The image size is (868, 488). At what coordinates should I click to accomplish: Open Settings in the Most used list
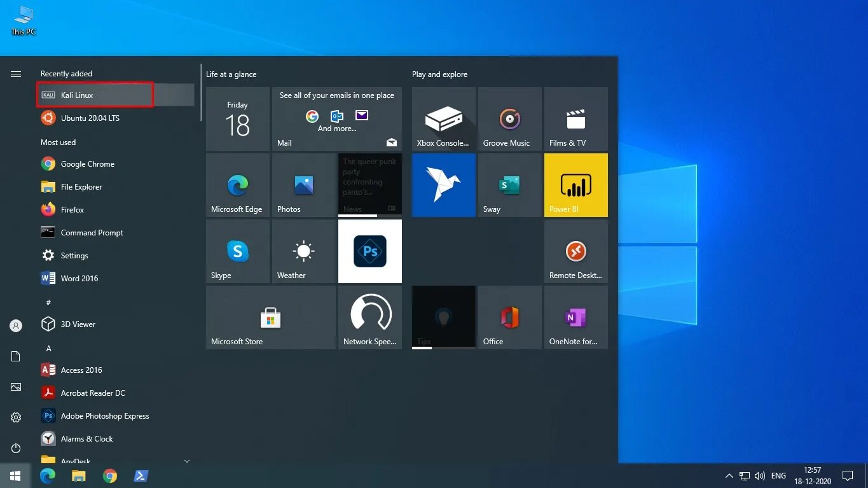pyautogui.click(x=115, y=255)
